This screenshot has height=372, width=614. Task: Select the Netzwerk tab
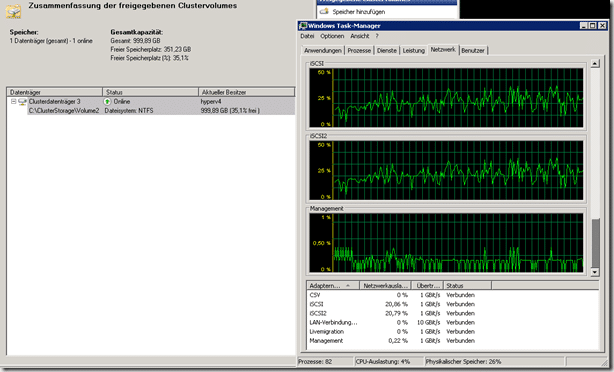[443, 49]
